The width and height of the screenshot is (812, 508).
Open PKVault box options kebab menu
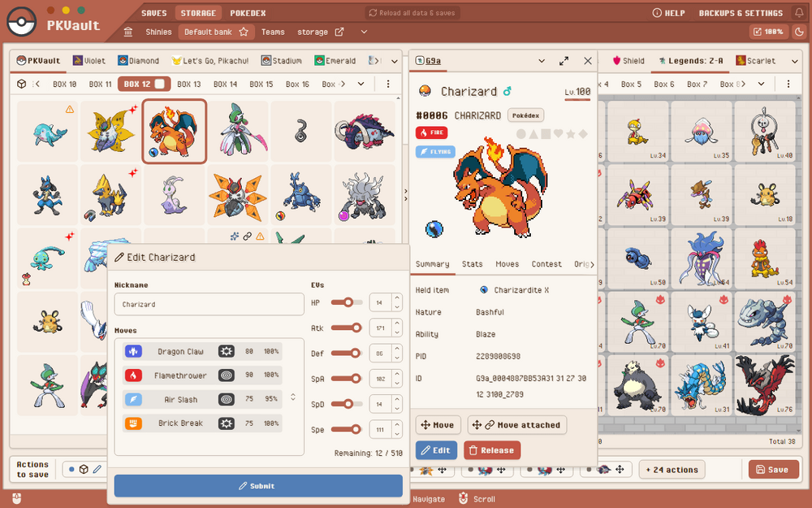pos(388,84)
